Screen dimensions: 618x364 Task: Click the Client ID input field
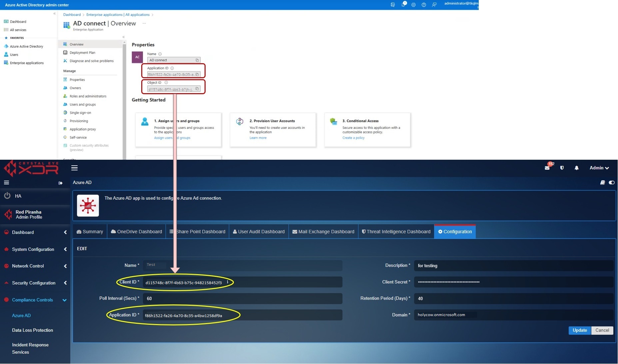[243, 282]
